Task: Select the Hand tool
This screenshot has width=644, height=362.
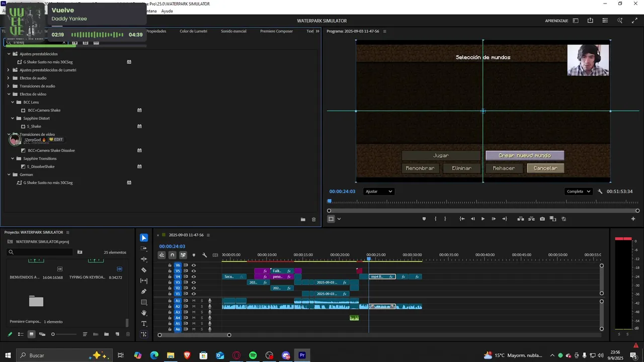Action: (x=144, y=313)
